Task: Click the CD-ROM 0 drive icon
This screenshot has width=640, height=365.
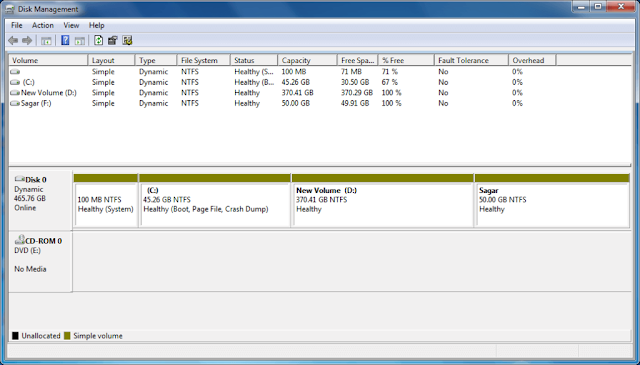Action: [19, 240]
